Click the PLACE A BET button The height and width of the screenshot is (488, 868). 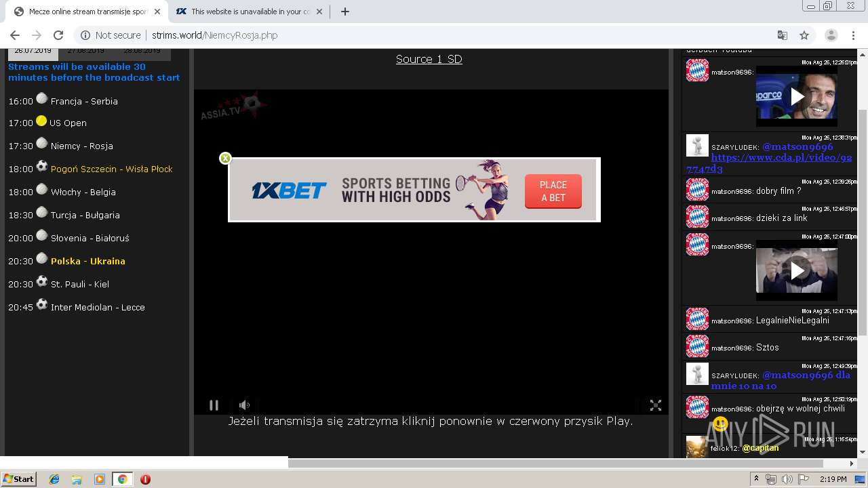pos(553,191)
